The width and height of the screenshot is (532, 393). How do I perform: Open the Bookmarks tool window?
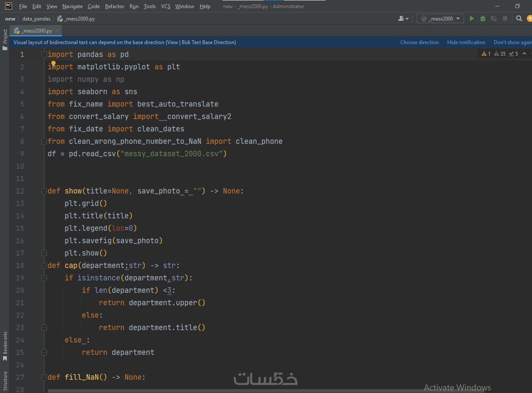click(x=5, y=346)
